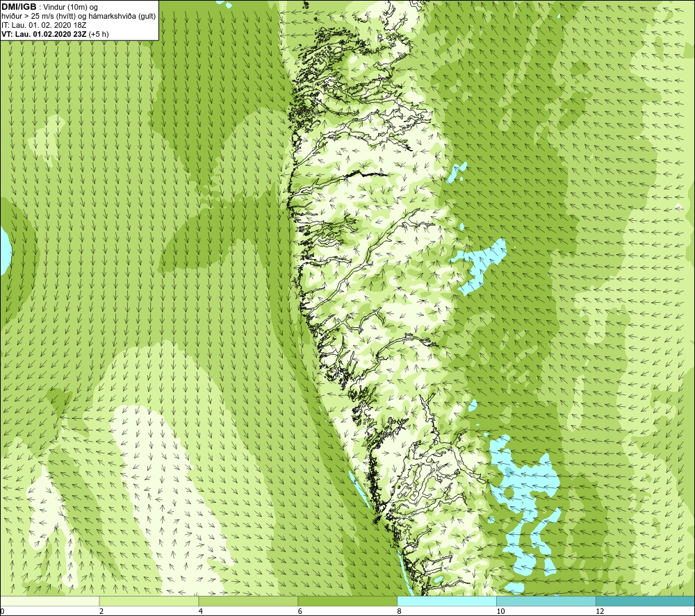Click the 10–12 m/s teal legend color

546,601
